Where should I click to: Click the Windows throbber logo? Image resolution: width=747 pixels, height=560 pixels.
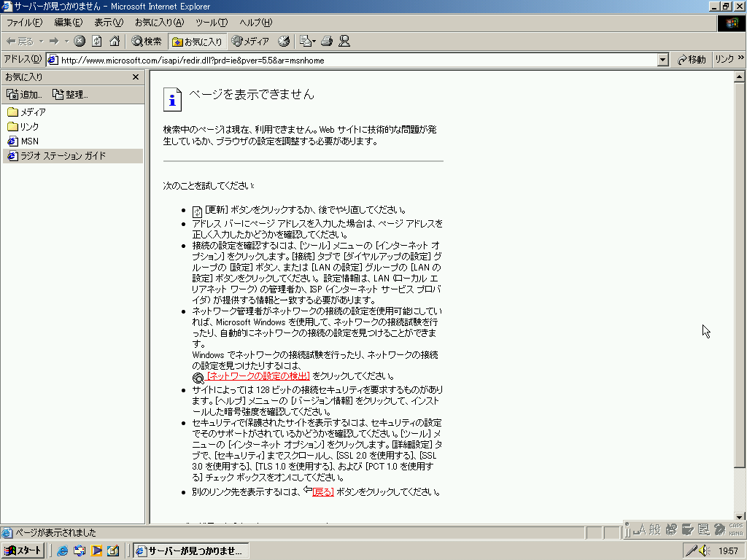[x=731, y=23]
